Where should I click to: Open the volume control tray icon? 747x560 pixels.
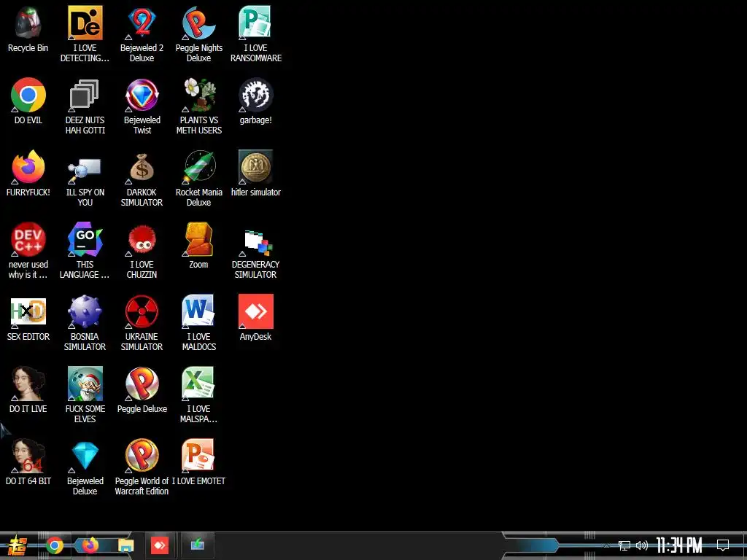click(x=642, y=545)
